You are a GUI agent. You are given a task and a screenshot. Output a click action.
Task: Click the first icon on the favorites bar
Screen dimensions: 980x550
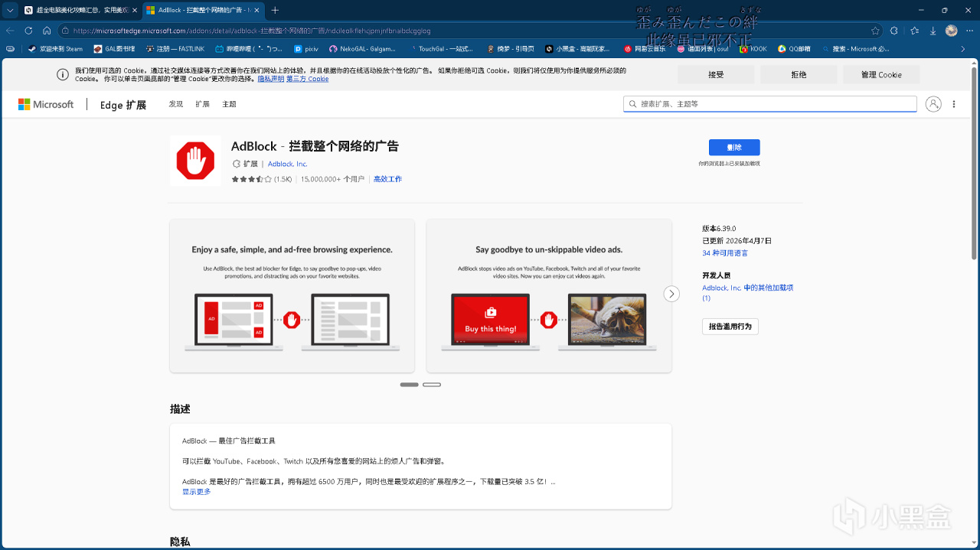coord(10,49)
